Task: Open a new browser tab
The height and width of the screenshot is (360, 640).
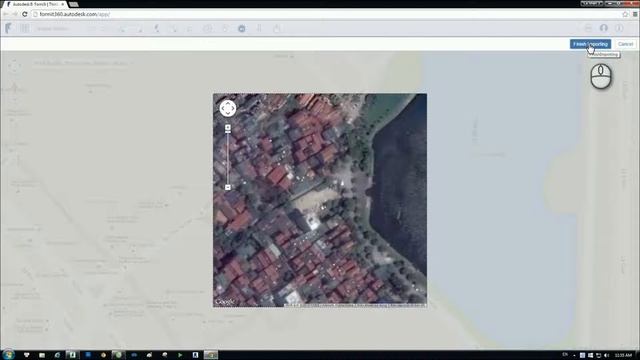Action: tap(73, 4)
